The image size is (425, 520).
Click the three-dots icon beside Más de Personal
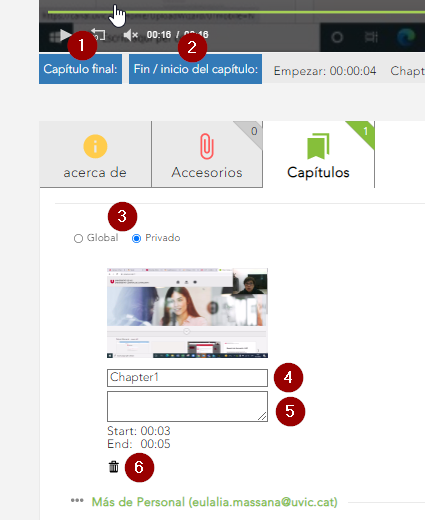coord(77,500)
